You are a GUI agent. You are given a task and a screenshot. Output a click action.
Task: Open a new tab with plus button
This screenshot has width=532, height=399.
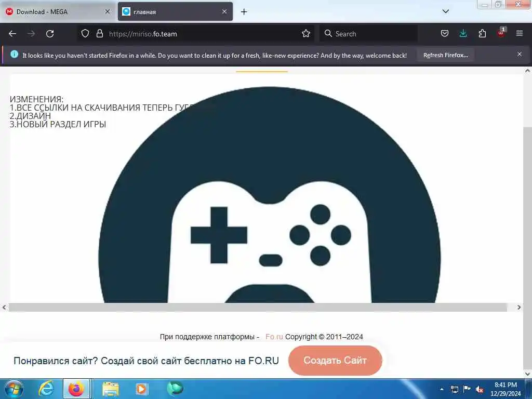244,12
